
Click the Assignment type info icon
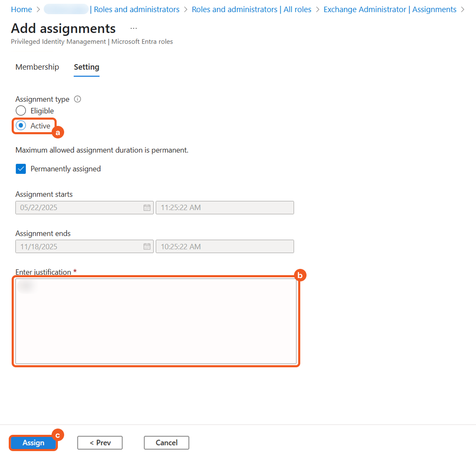click(77, 99)
